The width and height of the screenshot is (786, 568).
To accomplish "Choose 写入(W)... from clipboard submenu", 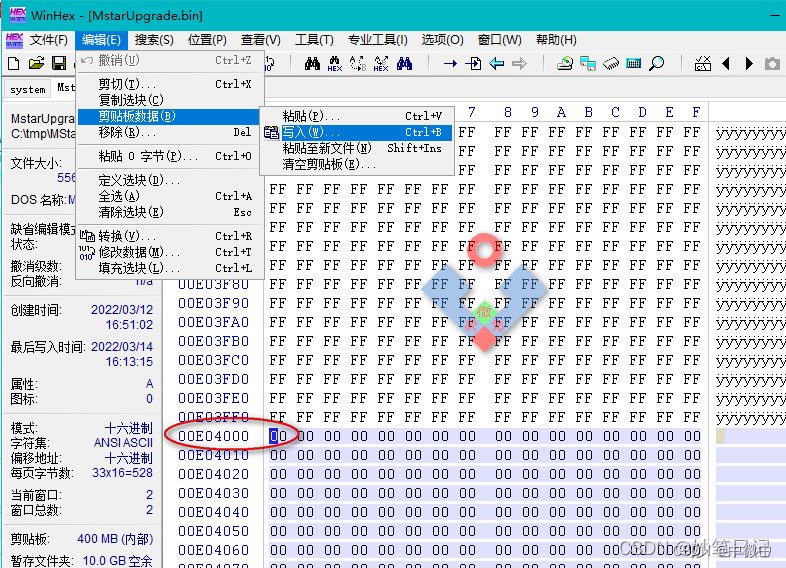I will (357, 132).
